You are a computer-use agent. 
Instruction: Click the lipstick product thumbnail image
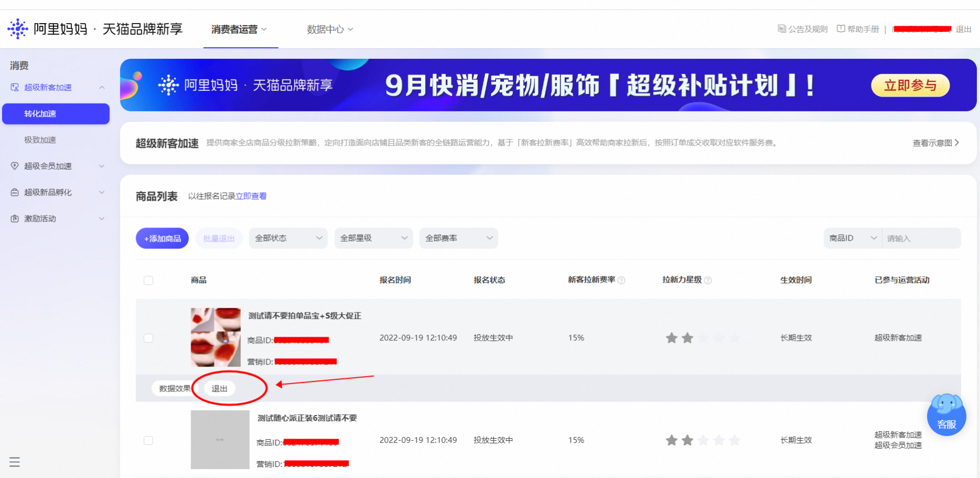tap(216, 337)
